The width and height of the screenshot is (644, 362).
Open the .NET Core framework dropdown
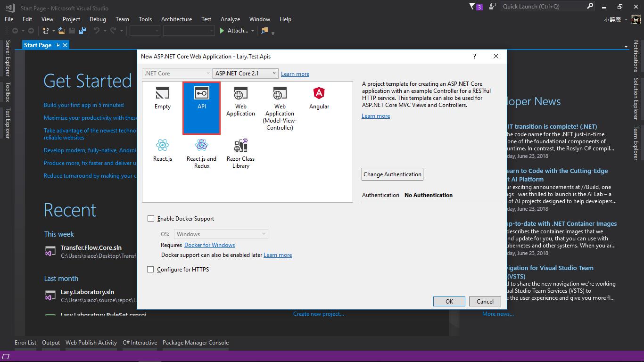[x=177, y=74]
